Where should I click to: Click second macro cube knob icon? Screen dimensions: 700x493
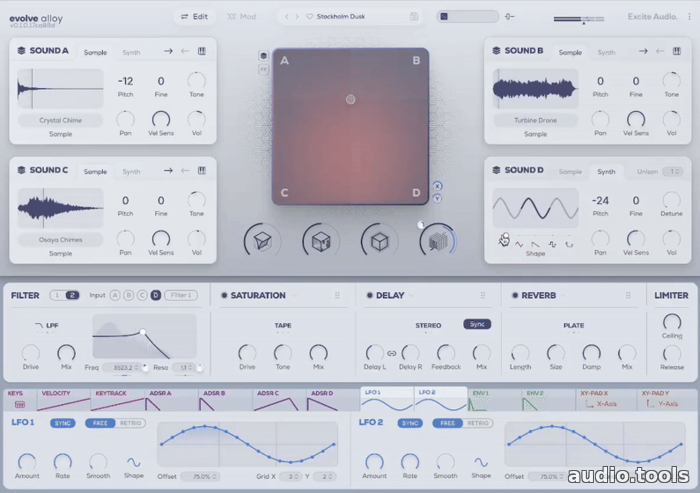tap(321, 242)
